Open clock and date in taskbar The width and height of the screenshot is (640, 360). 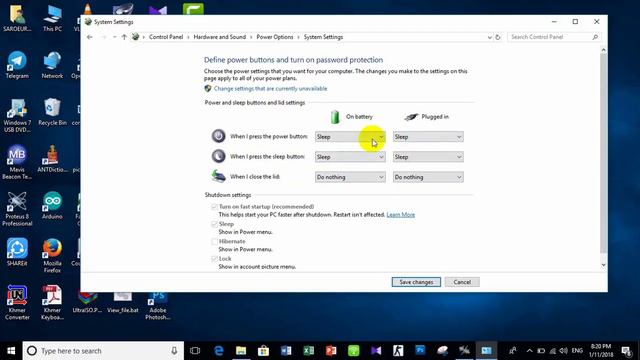(601, 351)
